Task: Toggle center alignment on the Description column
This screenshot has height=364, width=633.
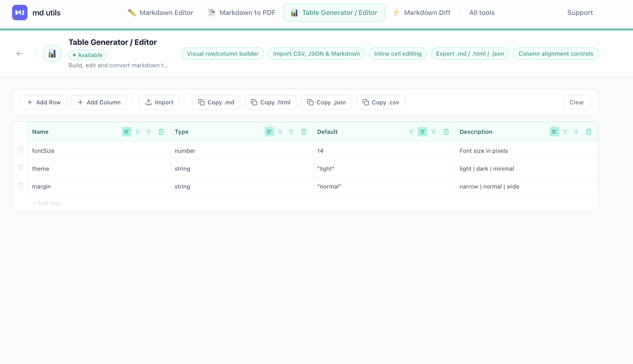Action: (x=565, y=132)
